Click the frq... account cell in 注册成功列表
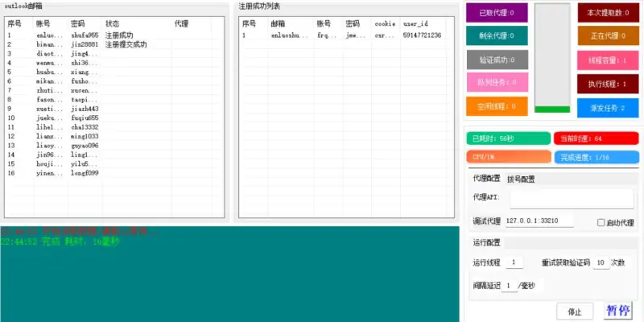The height and width of the screenshot is (322, 644). (x=327, y=35)
